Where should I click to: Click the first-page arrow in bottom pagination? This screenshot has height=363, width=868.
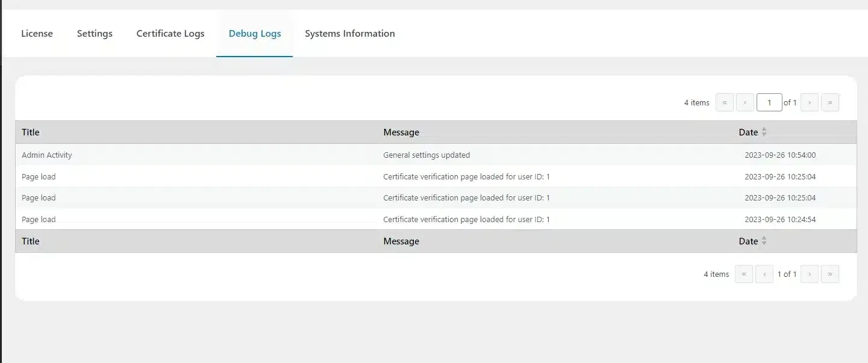pos(743,274)
